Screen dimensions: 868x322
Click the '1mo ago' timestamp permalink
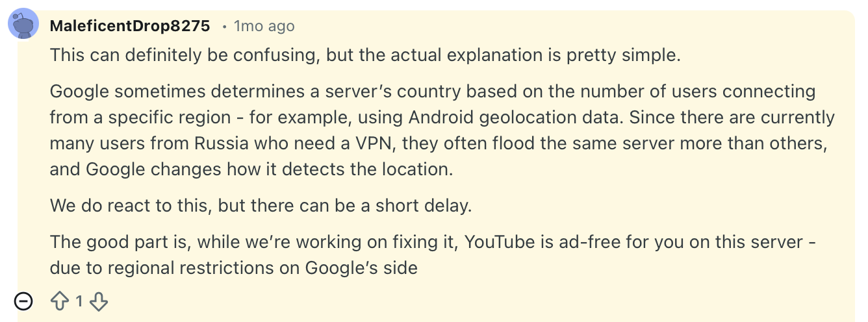coord(264,26)
